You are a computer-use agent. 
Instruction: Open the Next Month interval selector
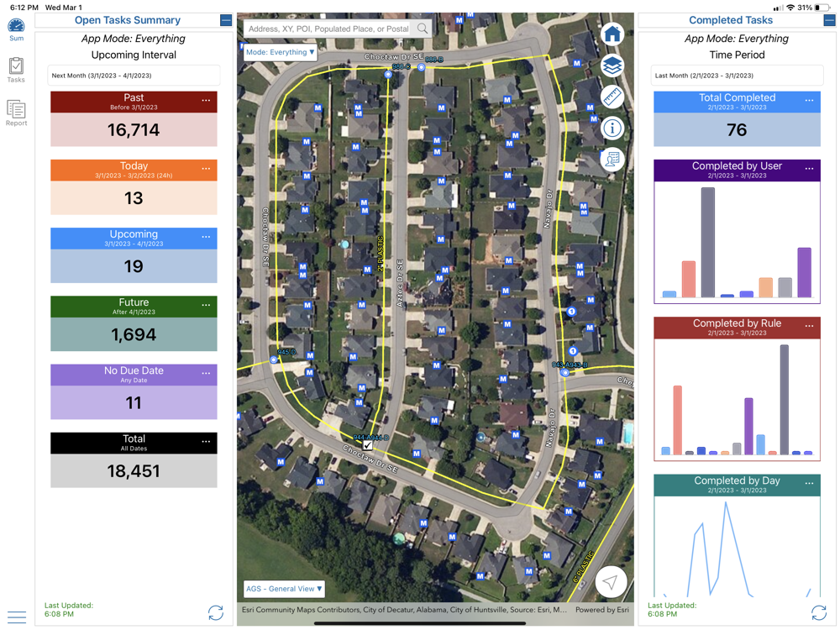tap(134, 76)
